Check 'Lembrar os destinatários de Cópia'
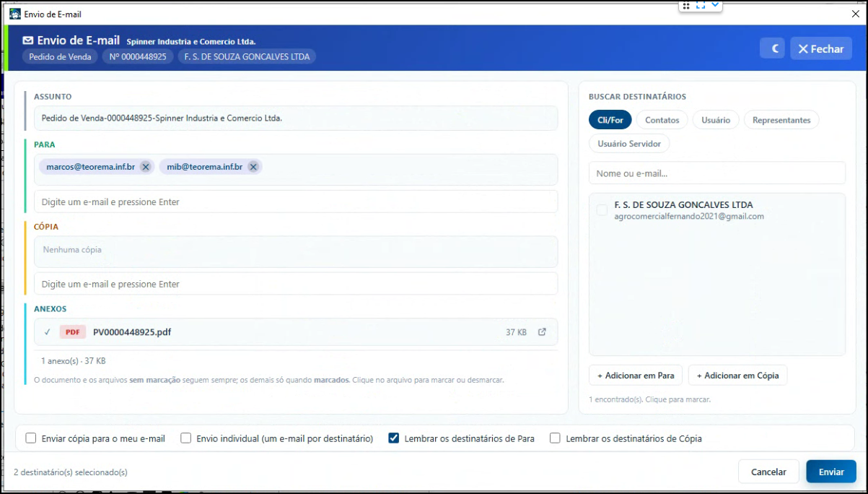This screenshot has height=494, width=868. (556, 438)
